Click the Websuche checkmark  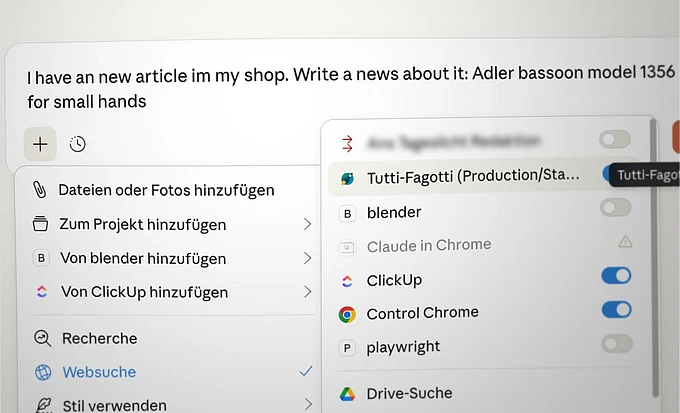coord(306,371)
